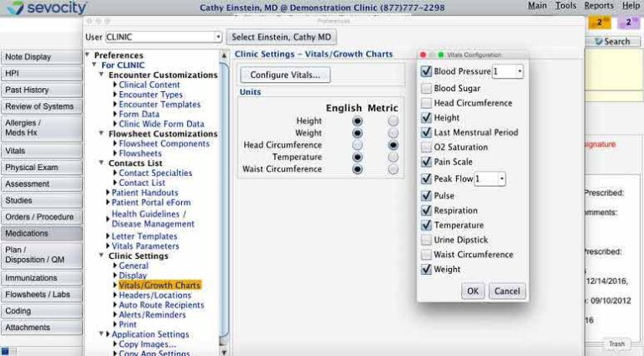Open the Contact Specialties tree link
The height and width of the screenshot is (356, 644).
[156, 173]
